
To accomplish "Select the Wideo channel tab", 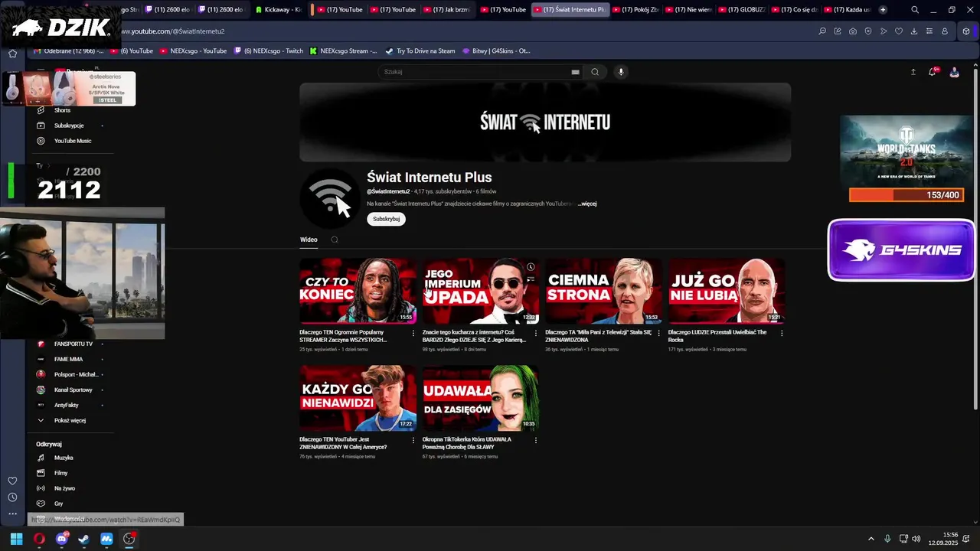I will [x=309, y=240].
